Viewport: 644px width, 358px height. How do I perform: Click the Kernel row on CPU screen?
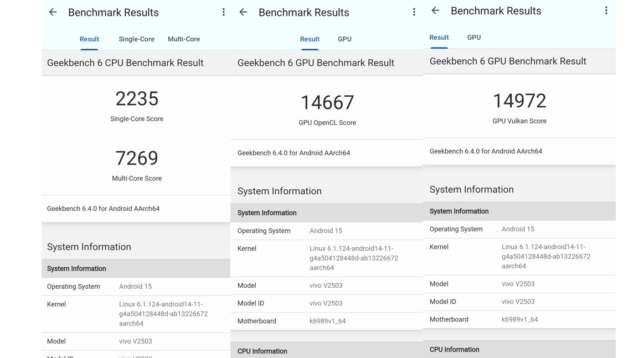coord(136,314)
